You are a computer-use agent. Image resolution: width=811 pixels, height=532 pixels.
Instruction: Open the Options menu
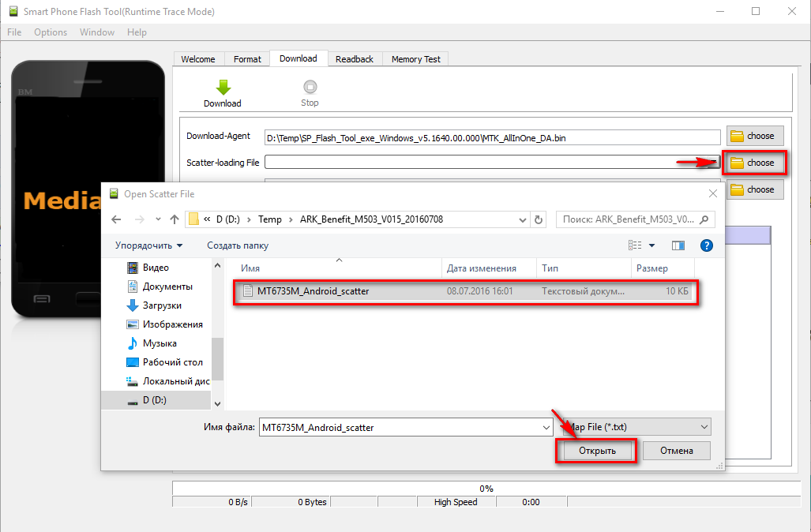click(x=51, y=32)
